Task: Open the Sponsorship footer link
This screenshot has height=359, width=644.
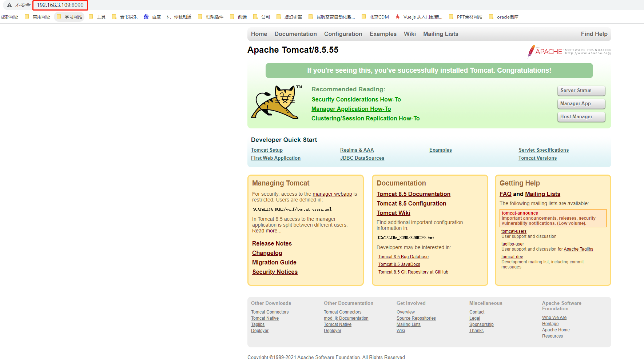Action: [x=481, y=324]
